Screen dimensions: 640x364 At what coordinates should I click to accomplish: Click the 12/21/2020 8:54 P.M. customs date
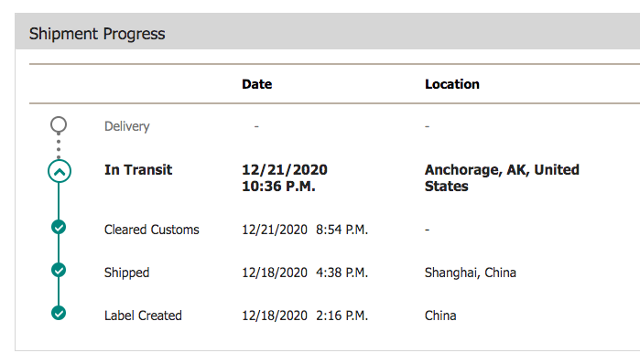(x=305, y=230)
